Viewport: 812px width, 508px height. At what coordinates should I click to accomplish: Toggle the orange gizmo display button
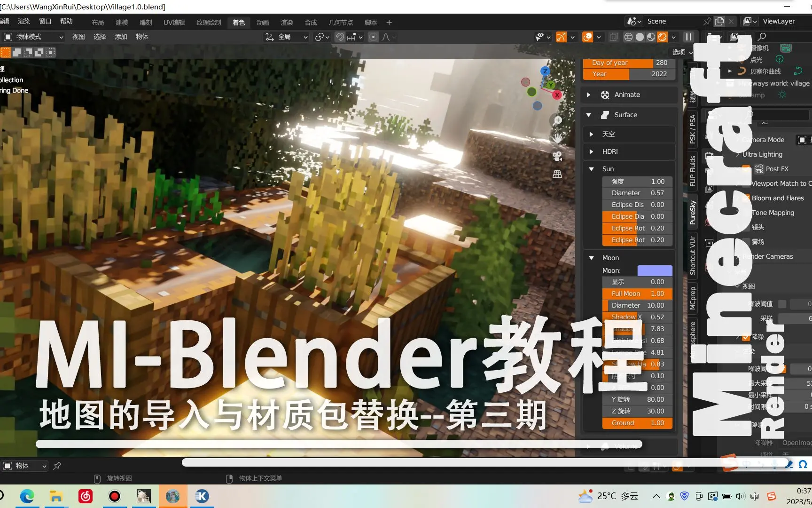click(561, 37)
